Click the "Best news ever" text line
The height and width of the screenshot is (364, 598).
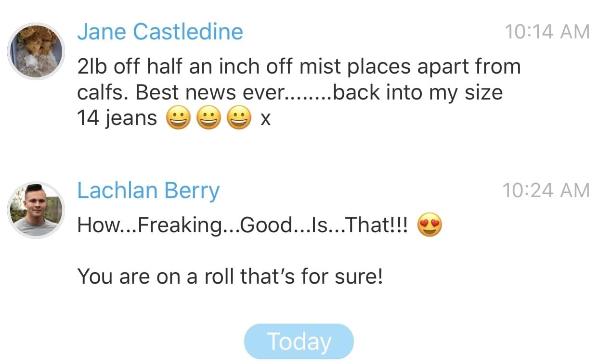pos(289,92)
